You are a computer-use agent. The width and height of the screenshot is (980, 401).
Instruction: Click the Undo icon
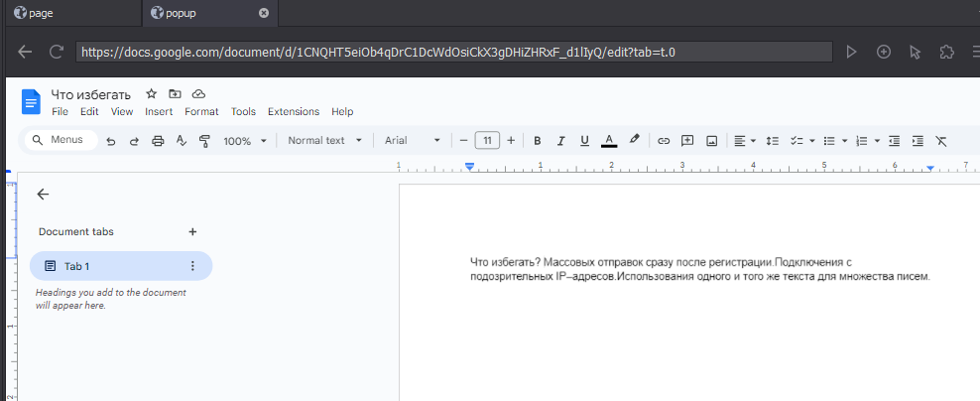[111, 141]
